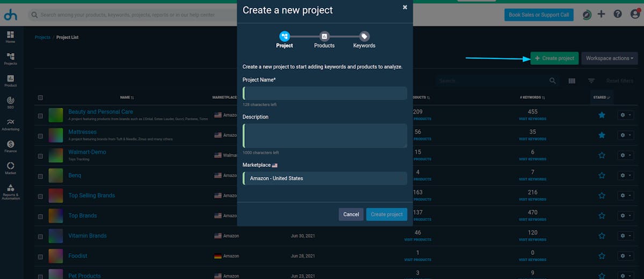Focus the Project Name input field
Viewport: 644px width, 279px height.
325,93
